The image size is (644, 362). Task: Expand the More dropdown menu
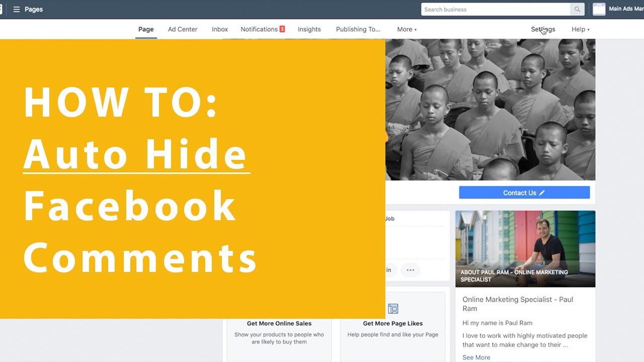tap(407, 29)
